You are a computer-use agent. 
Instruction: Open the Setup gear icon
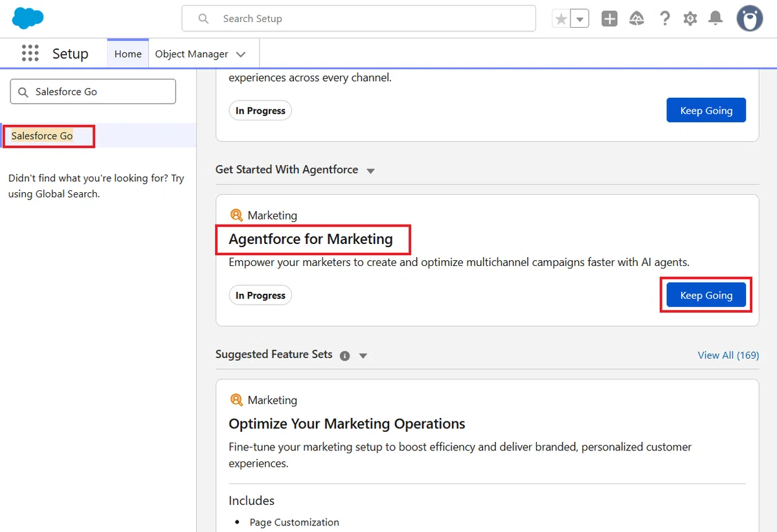click(x=690, y=19)
